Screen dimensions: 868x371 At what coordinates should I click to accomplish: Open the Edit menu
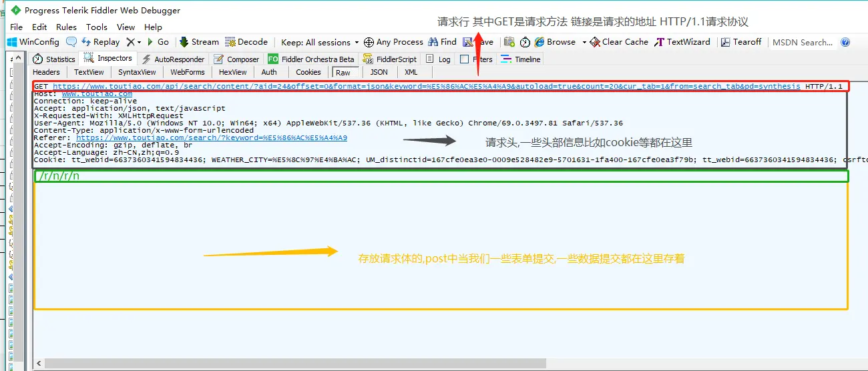39,27
